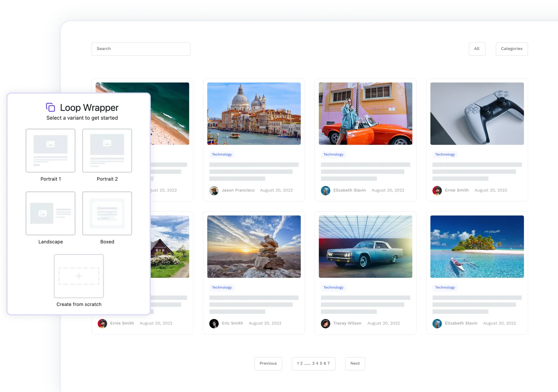This screenshot has height=392, width=558.
Task: Select page 7 in pagination
Action: coord(329,363)
